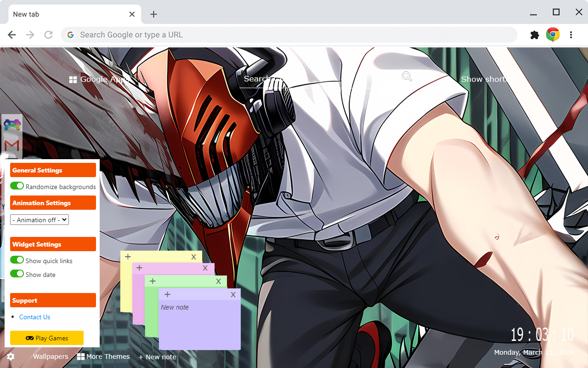Select the New tab browser tab
The width and height of the screenshot is (588, 368).
[69, 14]
